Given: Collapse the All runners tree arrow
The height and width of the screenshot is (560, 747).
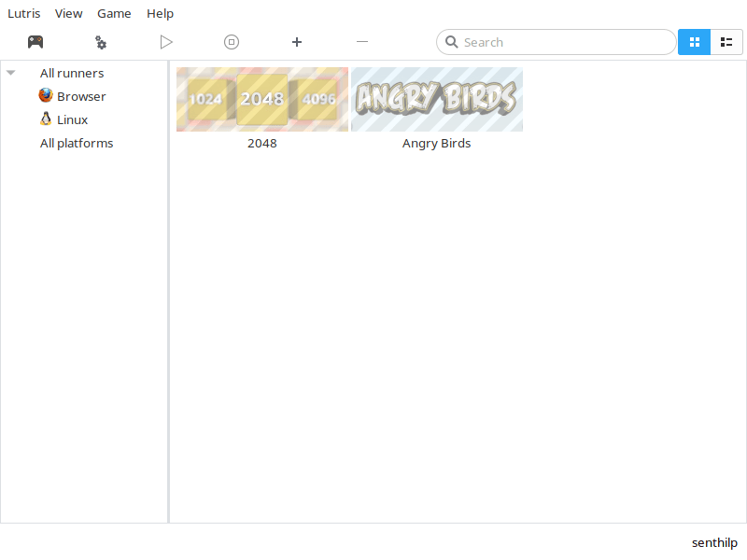Looking at the screenshot, I should pyautogui.click(x=11, y=73).
